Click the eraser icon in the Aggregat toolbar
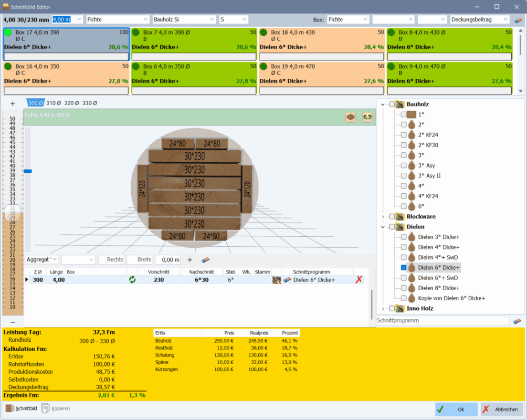The height and width of the screenshot is (420, 527). click(205, 260)
